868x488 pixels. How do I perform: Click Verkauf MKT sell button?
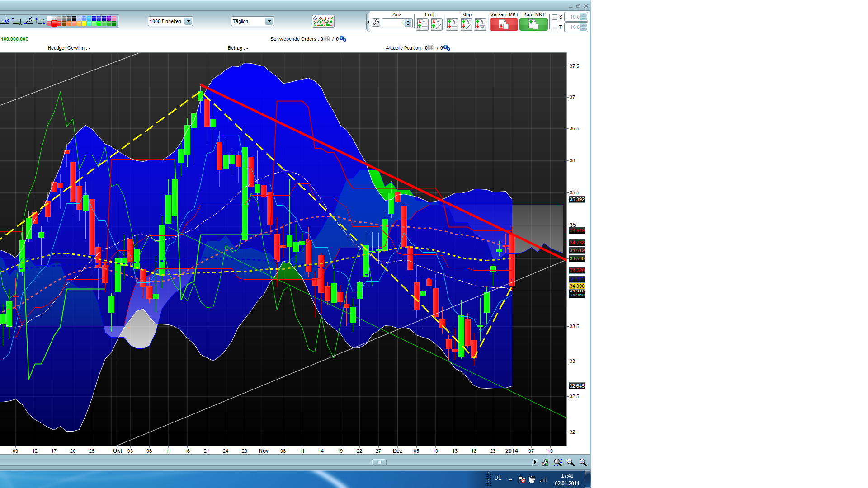[x=504, y=24]
